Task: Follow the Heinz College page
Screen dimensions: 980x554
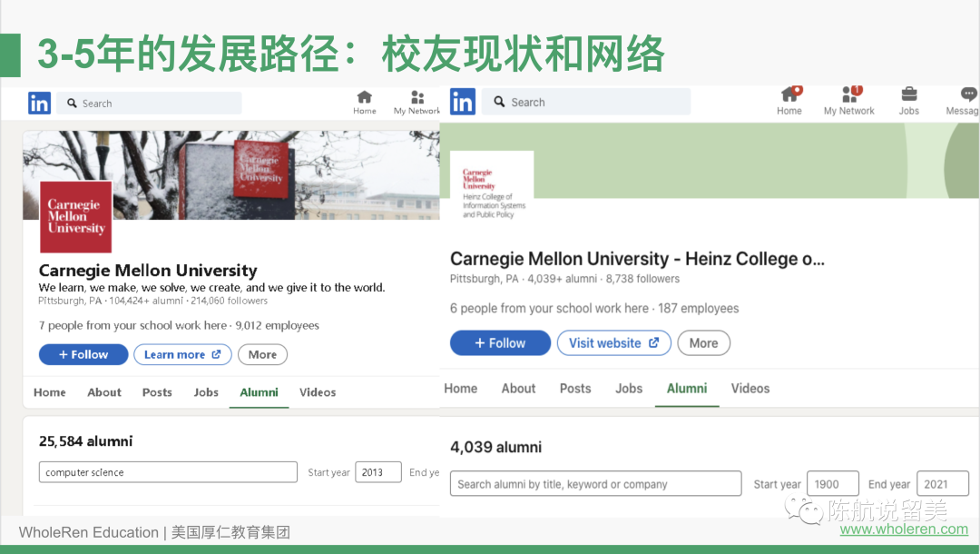Action: 500,343
